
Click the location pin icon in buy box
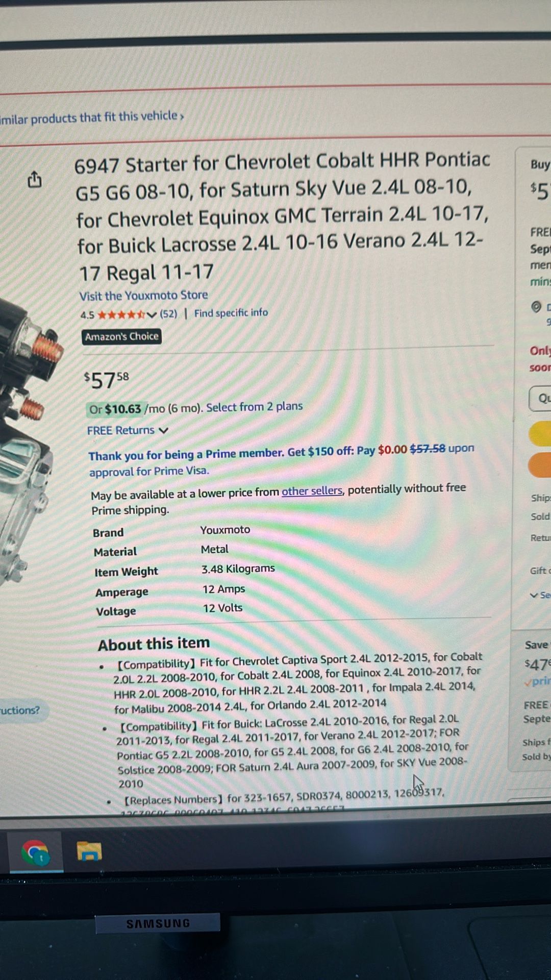pyautogui.click(x=536, y=307)
